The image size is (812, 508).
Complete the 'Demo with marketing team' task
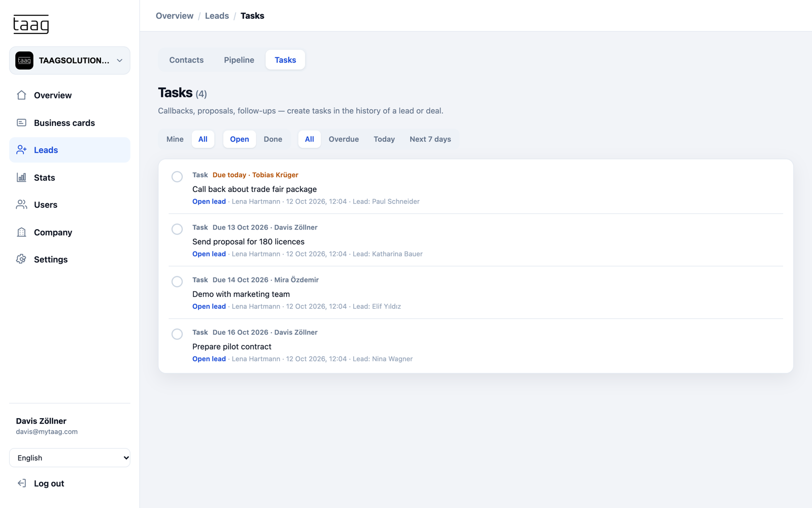coord(177,281)
